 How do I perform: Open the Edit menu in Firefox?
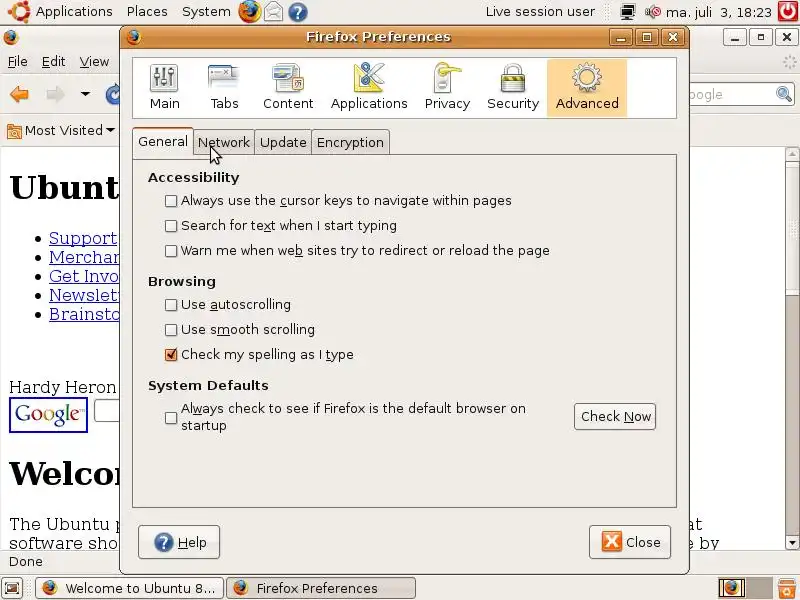pos(53,62)
